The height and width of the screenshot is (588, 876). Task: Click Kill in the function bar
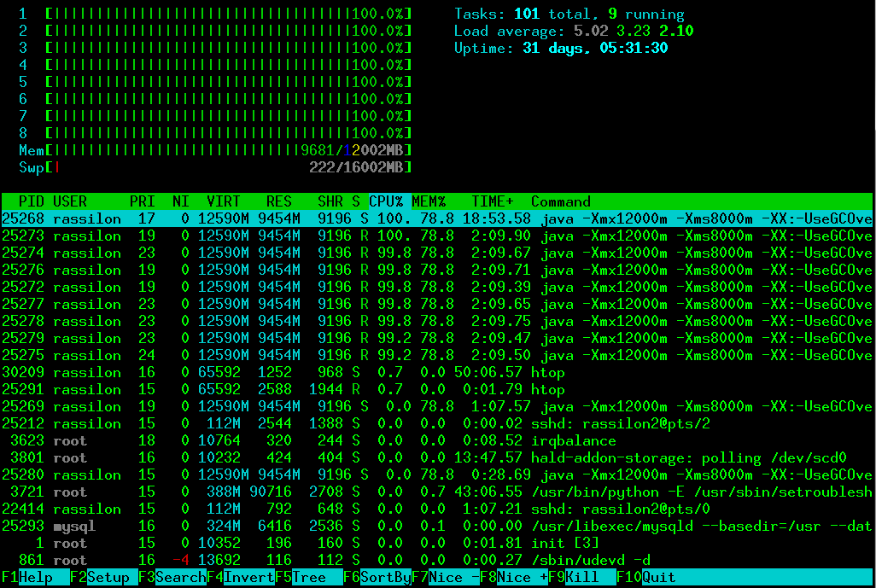click(591, 578)
